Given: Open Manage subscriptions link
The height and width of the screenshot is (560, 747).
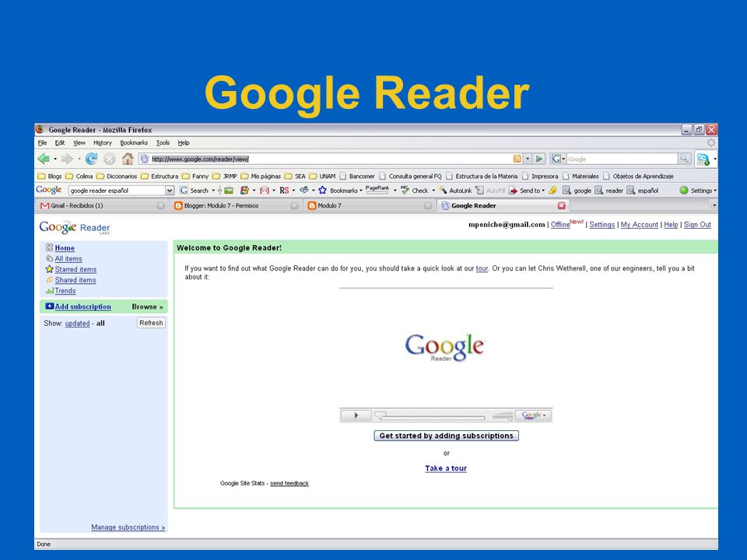Looking at the screenshot, I should pyautogui.click(x=128, y=527).
